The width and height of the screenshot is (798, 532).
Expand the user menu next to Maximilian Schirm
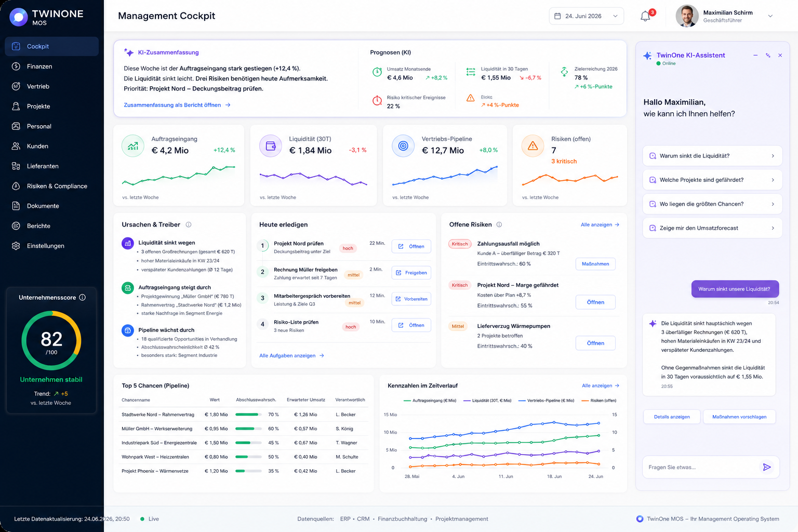(x=770, y=16)
